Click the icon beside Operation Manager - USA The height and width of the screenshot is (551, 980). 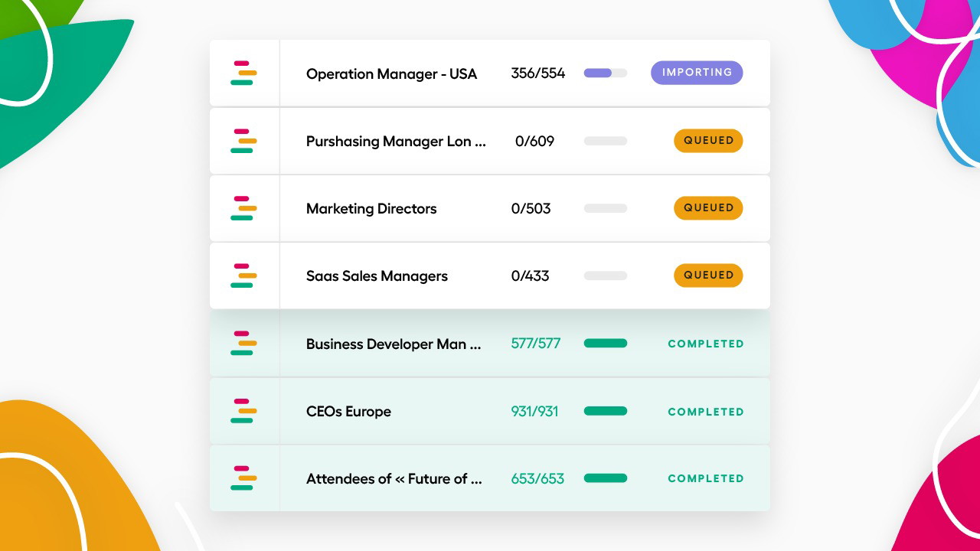pos(243,73)
